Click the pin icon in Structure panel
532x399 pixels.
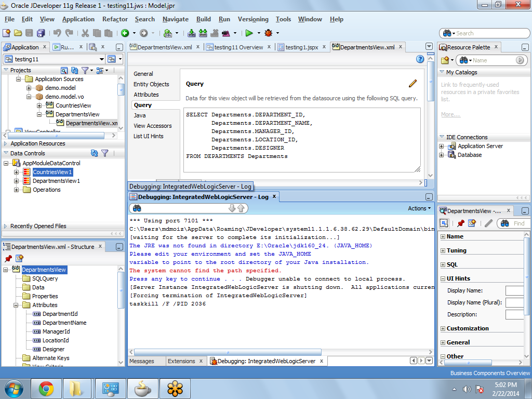(8, 259)
